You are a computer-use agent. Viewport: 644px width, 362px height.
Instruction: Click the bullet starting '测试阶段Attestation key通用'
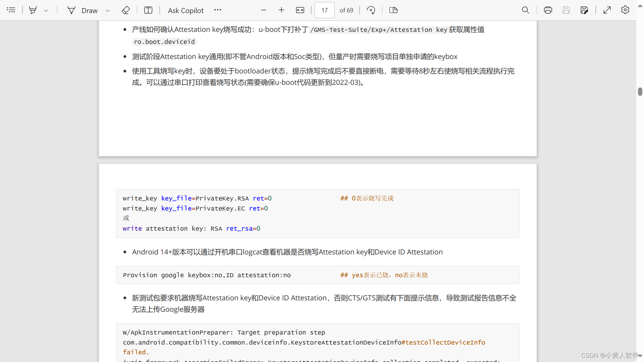[x=295, y=56]
